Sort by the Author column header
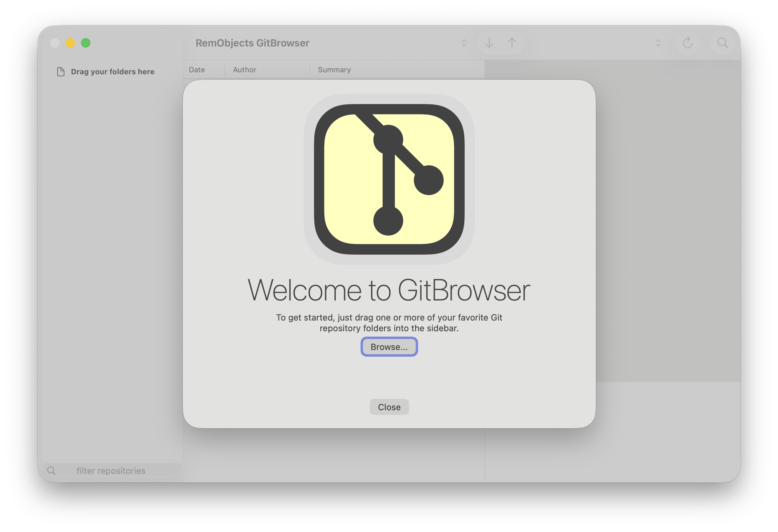Image resolution: width=778 pixels, height=532 pixels. coord(245,70)
